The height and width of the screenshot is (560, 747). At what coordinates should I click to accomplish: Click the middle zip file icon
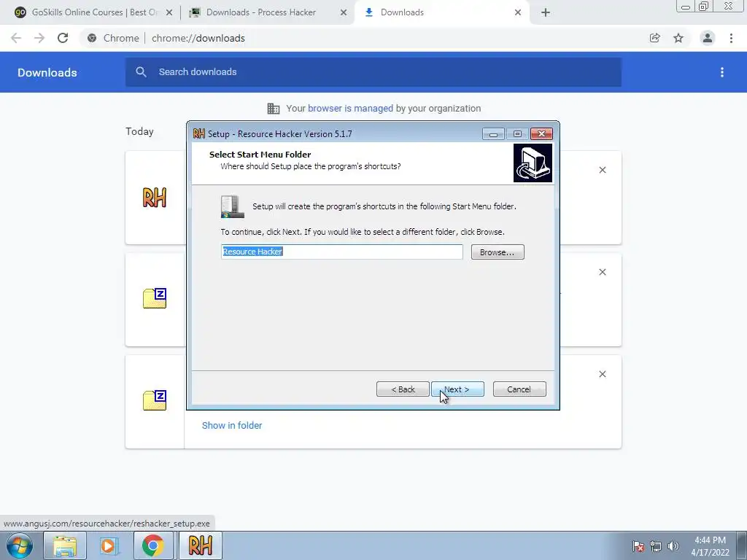coord(155,298)
